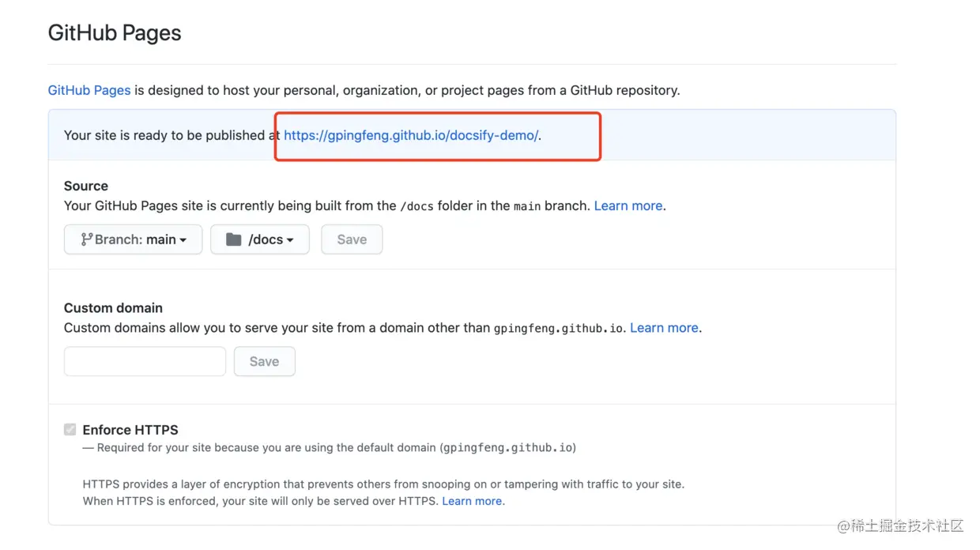Click the GitHub Pages heading

[x=115, y=32]
